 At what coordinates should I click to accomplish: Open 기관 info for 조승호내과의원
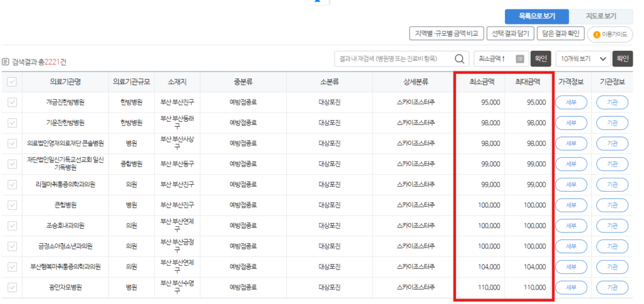(612, 225)
